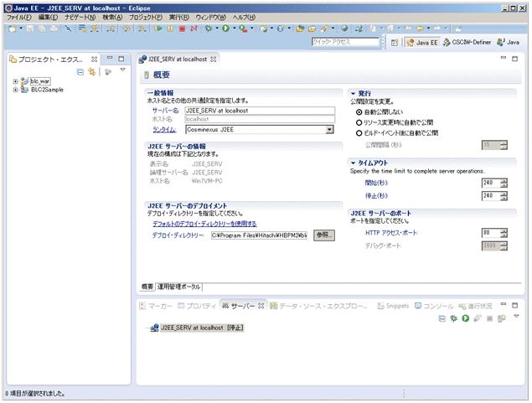This screenshot has height=403, width=532.
Task: Select ビルド・イベント後に自動で公開 option
Action: coord(360,132)
